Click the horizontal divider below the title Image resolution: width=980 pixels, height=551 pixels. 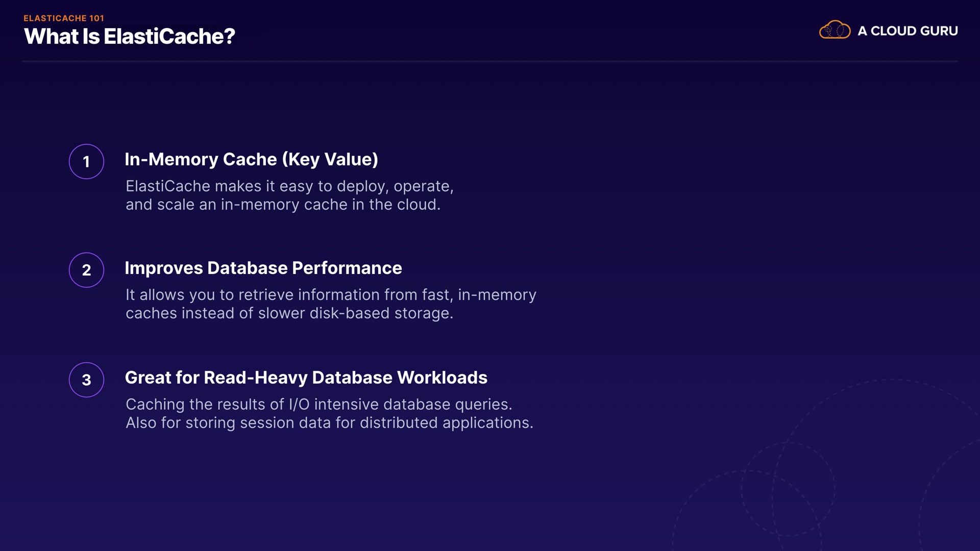(490, 62)
